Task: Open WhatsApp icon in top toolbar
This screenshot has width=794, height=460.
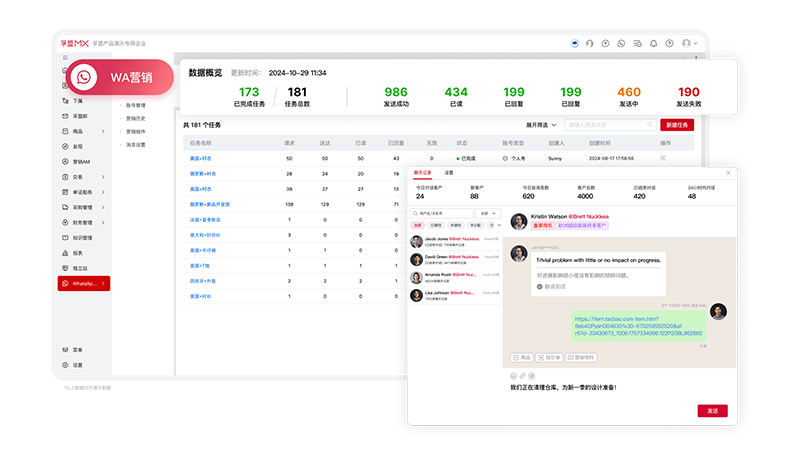Action: 621,43
